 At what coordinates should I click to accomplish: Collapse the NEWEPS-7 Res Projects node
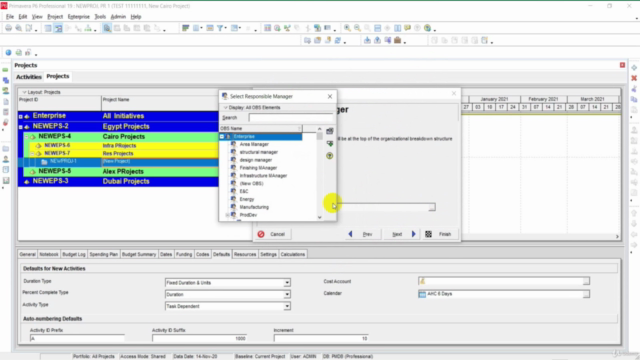pos(32,153)
